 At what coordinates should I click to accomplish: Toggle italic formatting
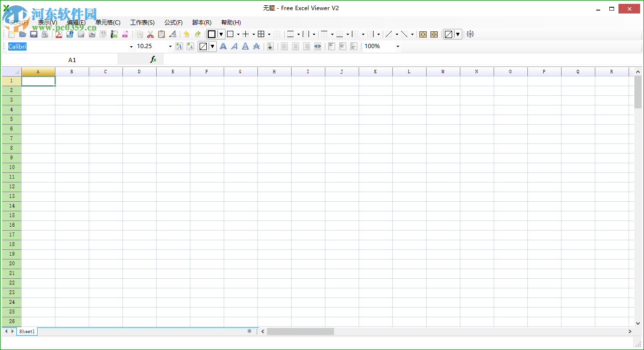tap(234, 46)
